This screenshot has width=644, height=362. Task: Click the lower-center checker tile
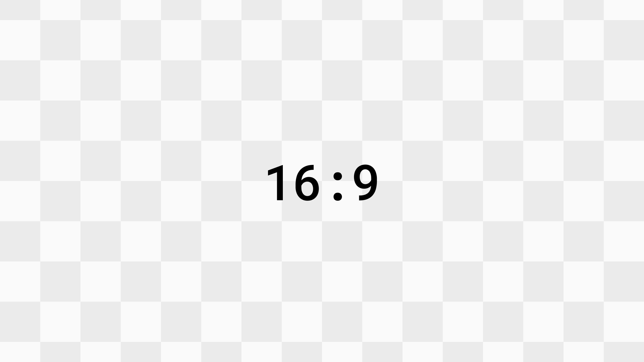click(x=322, y=342)
